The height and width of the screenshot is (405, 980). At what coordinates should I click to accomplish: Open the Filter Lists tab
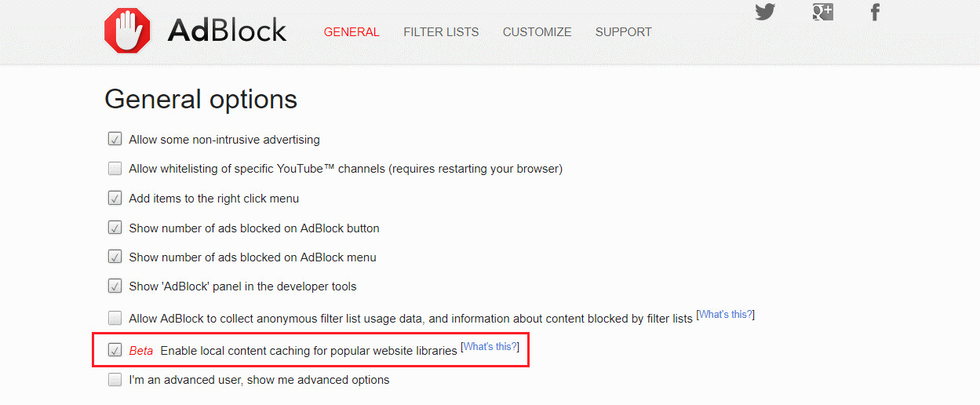click(441, 32)
